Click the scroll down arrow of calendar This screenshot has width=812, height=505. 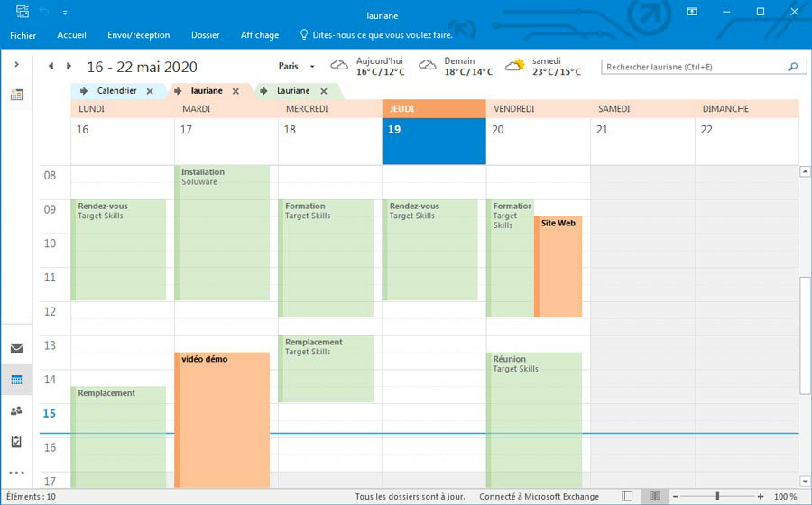805,482
